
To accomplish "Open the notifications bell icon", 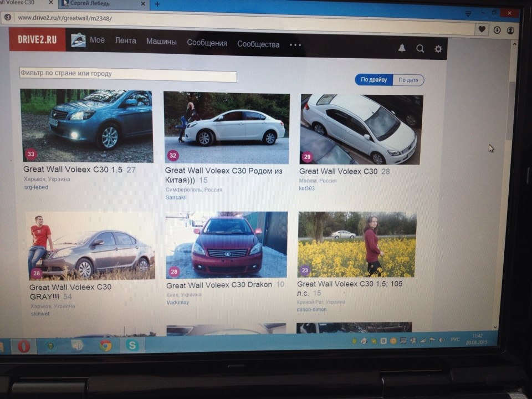I will [402, 48].
